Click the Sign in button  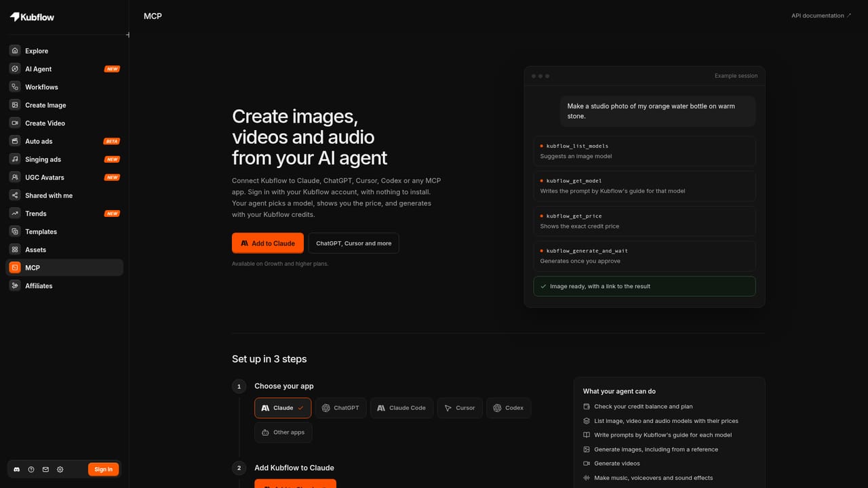tap(103, 469)
